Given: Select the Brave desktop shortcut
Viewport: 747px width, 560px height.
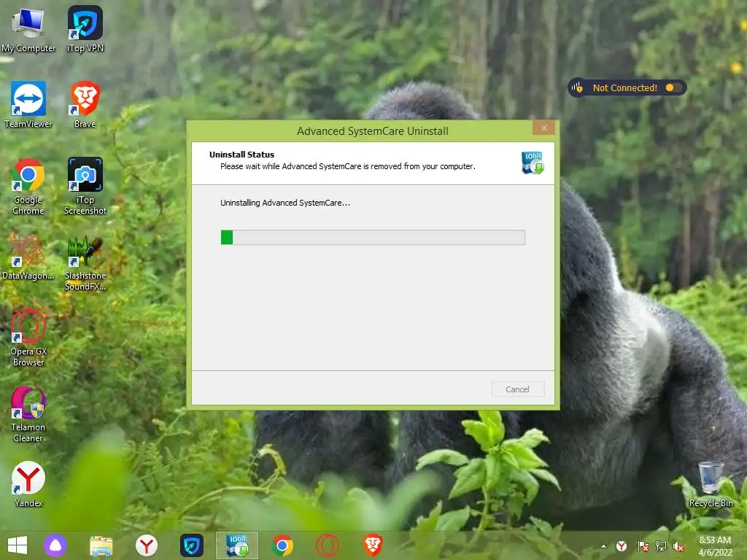Looking at the screenshot, I should 85,105.
